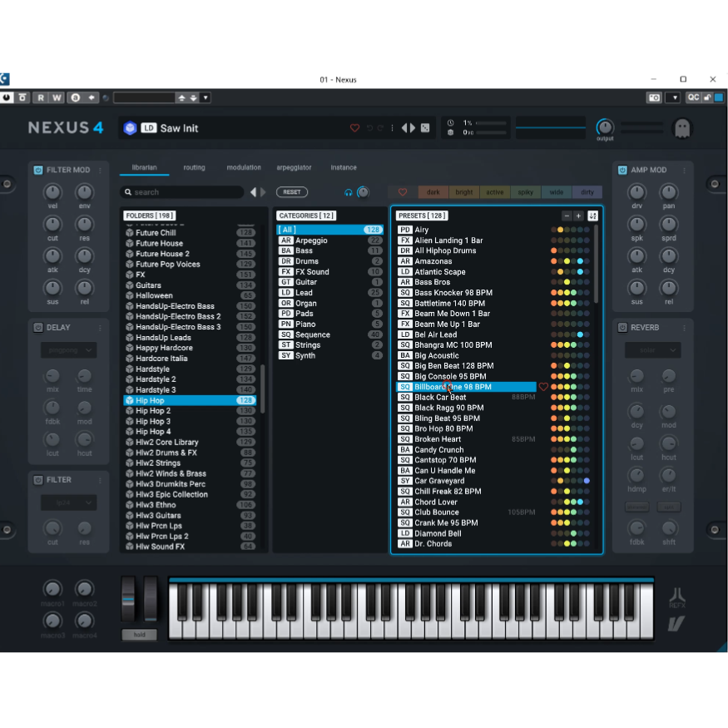Image resolution: width=728 pixels, height=728 pixels.
Task: Click the camera snapshot icon in the title toolbar
Action: tap(654, 97)
